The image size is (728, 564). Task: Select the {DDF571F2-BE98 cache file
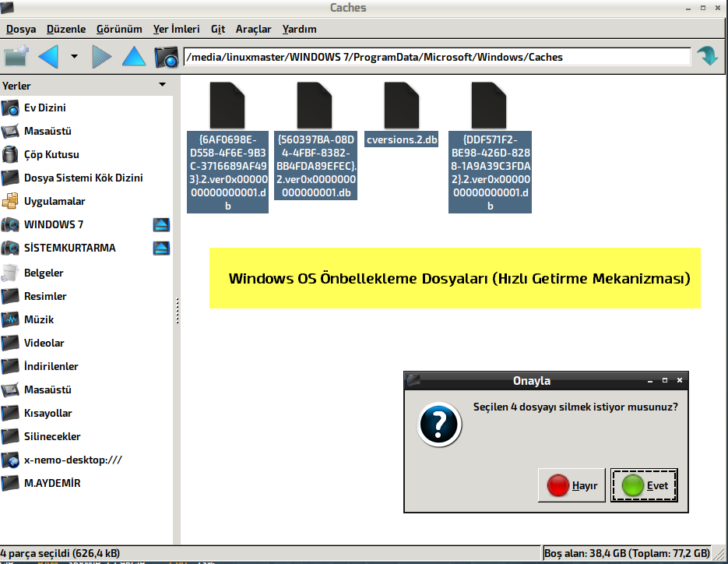(490, 147)
